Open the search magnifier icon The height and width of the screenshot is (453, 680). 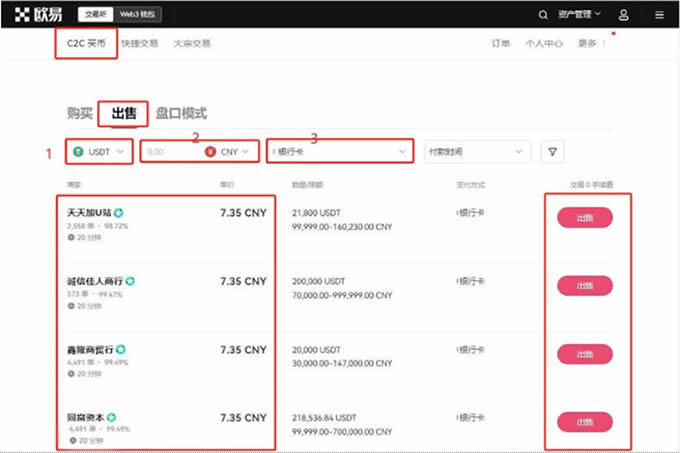[x=543, y=15]
